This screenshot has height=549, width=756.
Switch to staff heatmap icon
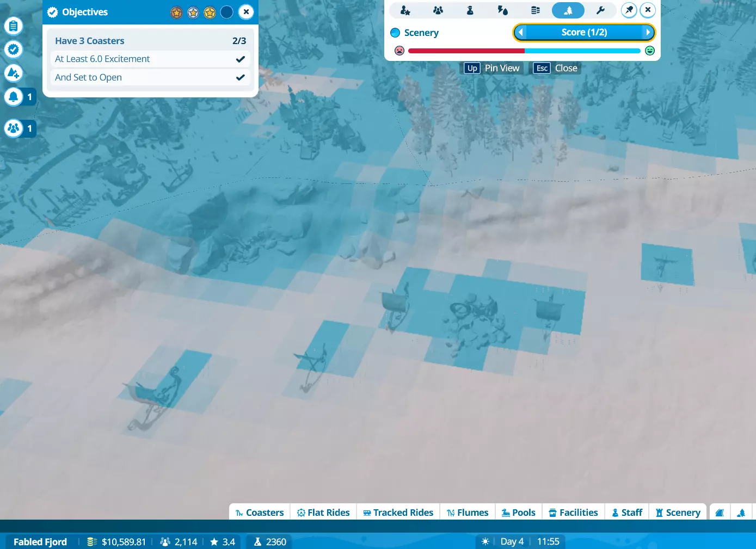[x=470, y=10]
